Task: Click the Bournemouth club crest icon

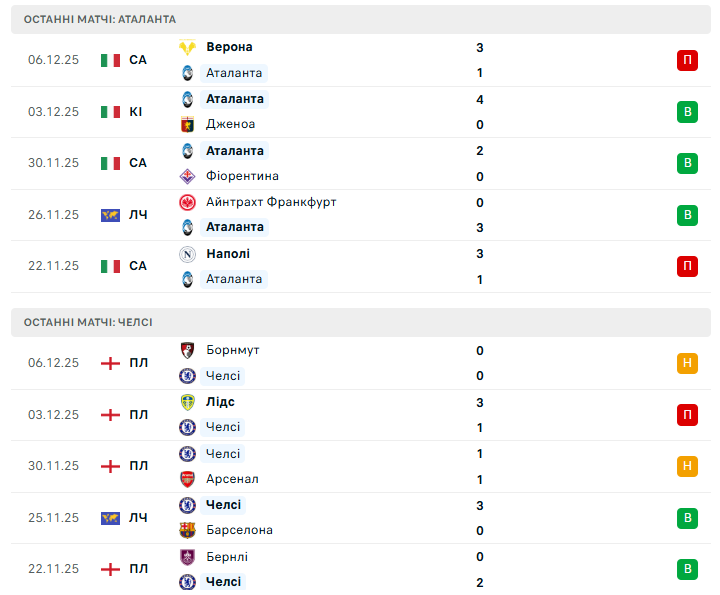Action: 187,350
